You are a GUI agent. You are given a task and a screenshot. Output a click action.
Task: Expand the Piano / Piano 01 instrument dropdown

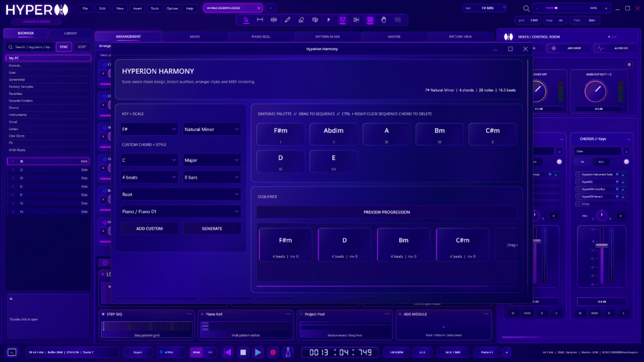click(x=181, y=212)
